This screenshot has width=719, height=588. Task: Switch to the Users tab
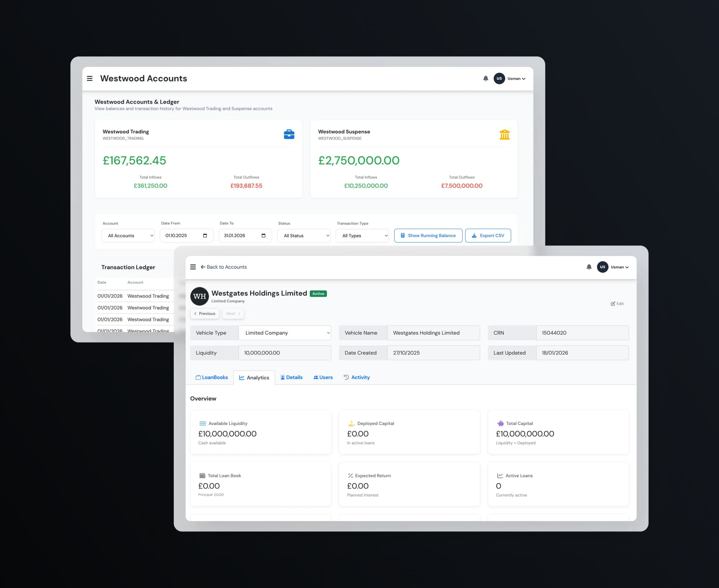[323, 377]
